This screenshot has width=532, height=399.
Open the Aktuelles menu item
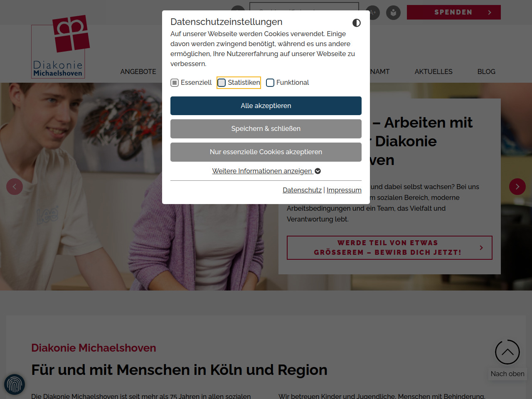[433, 71]
